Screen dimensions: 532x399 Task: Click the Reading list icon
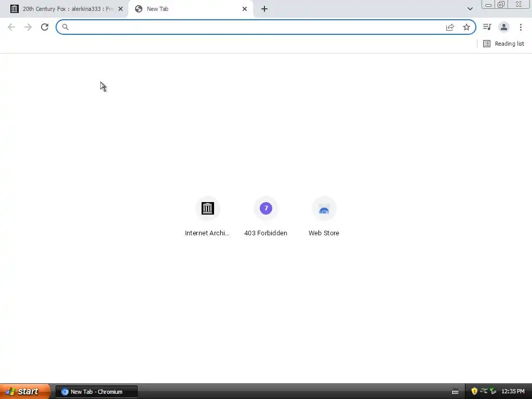(x=486, y=44)
